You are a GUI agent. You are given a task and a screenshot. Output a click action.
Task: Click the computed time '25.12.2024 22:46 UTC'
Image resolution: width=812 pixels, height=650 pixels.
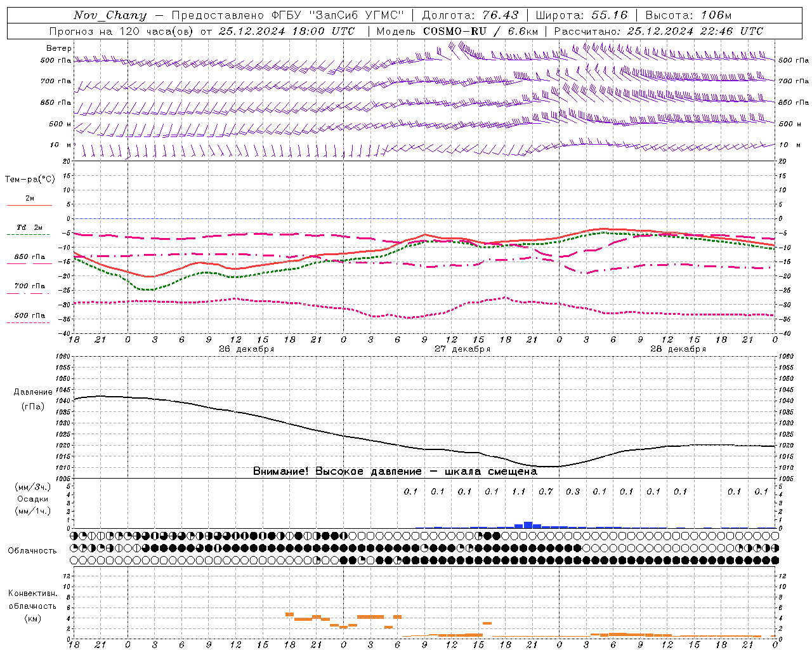coord(695,31)
